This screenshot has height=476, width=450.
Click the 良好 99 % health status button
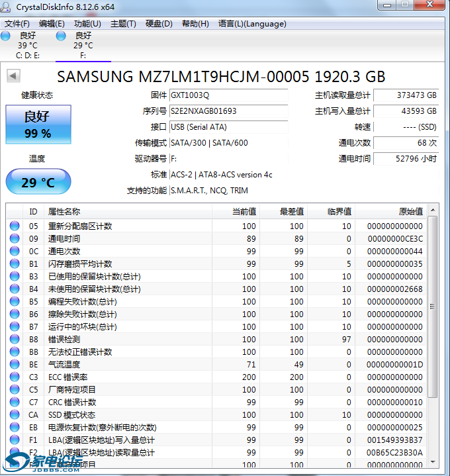click(x=38, y=124)
